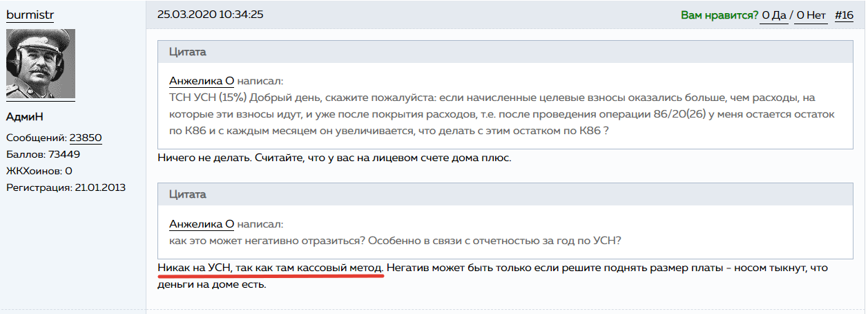Open message count 23850 link
Image resolution: width=868 pixels, height=314 pixels.
click(86, 138)
